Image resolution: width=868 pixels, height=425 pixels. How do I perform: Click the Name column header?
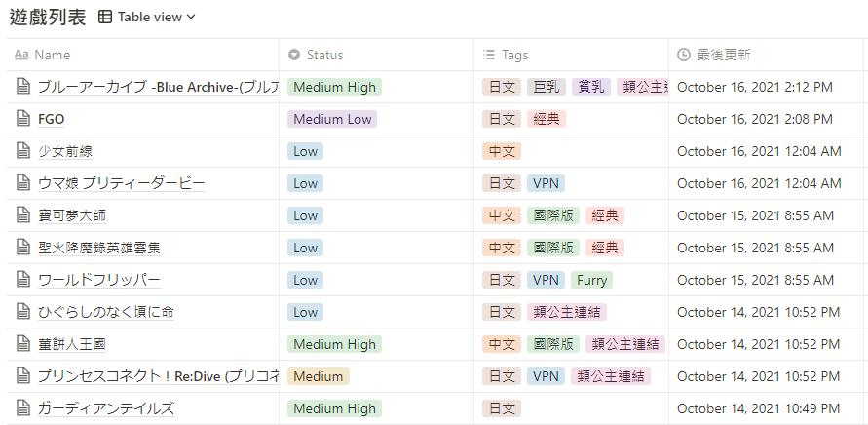[143, 55]
